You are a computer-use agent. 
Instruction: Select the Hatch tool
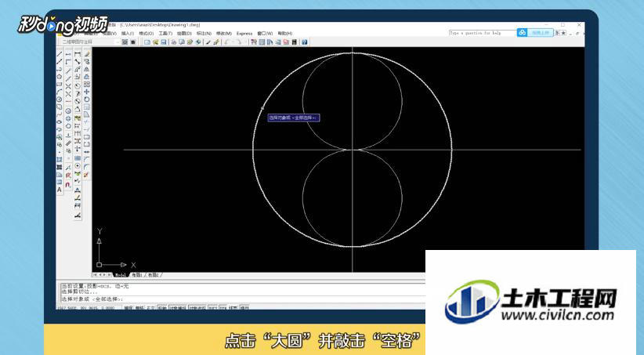pos(60,159)
